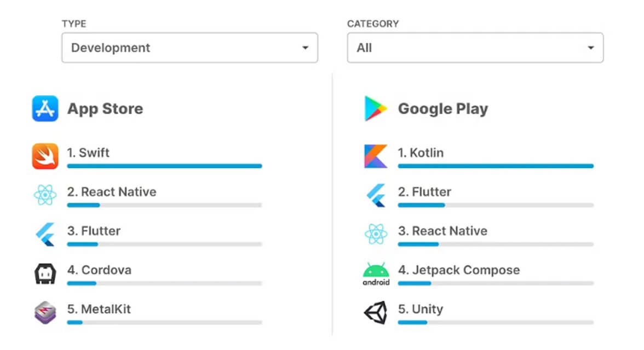The image size is (644, 350).
Task: Click the Unity logo icon
Action: 376,313
